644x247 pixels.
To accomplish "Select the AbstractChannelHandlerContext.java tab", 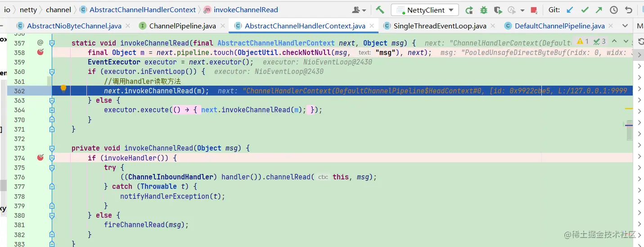I will pos(304,26).
